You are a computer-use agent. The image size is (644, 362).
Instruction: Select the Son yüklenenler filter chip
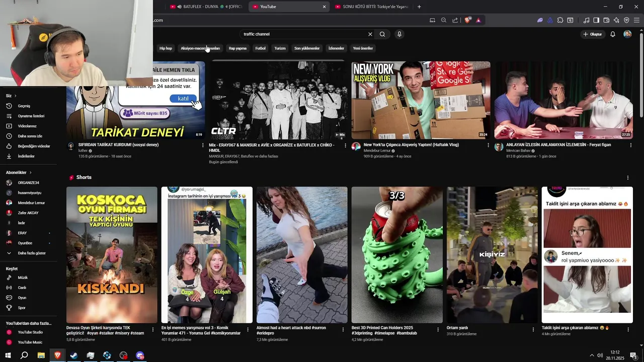307,48
